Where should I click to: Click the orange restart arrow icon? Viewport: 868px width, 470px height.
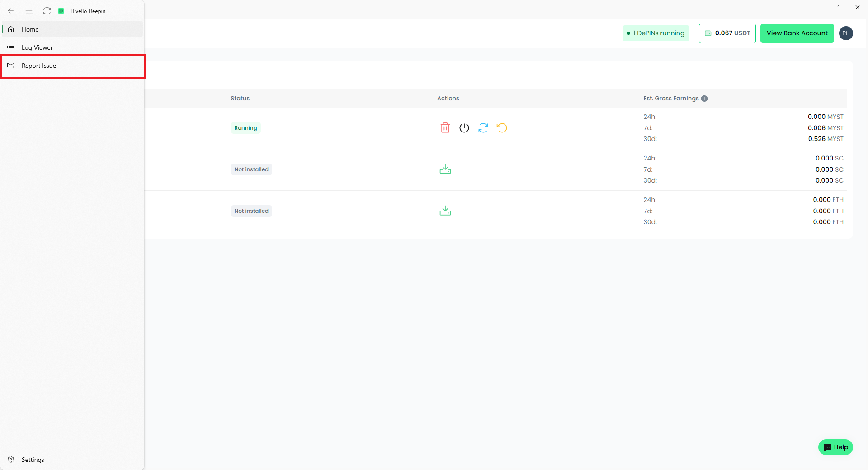point(502,128)
